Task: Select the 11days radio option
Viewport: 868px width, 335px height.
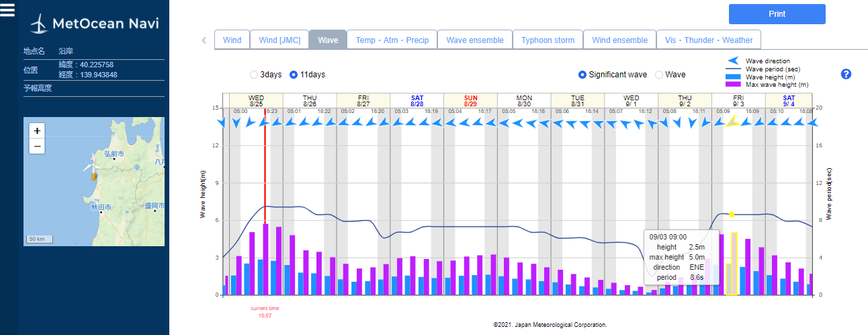Action: 294,75
